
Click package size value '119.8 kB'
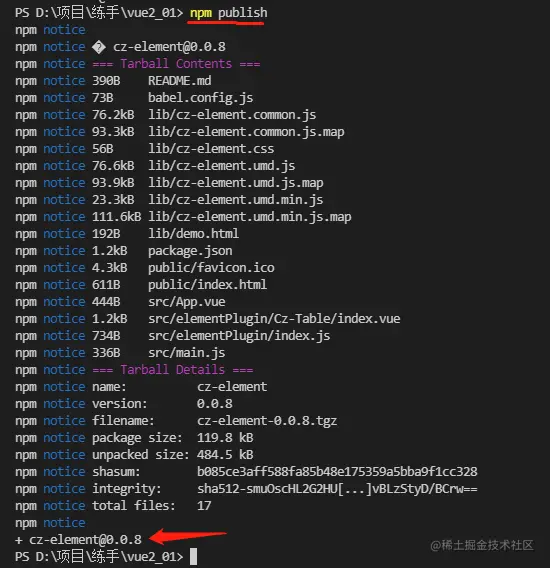(x=225, y=438)
